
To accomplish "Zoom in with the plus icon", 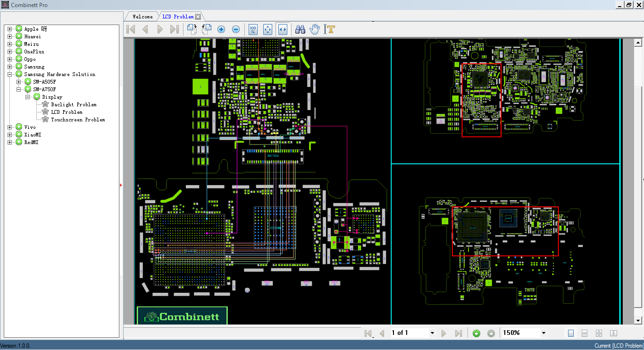I will [221, 29].
